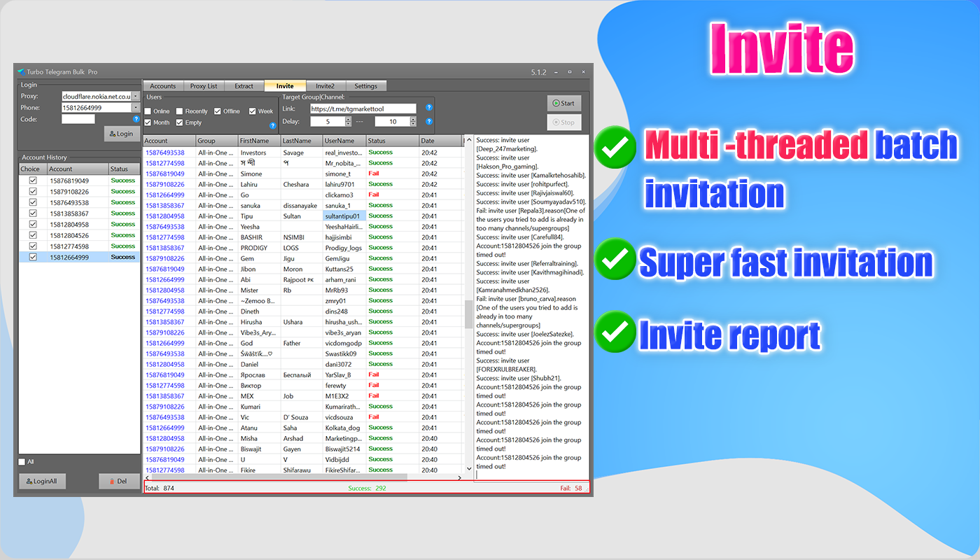Viewport: 980px width, 560px height.
Task: Uncheck the choice box for account 15876819049
Action: [32, 181]
